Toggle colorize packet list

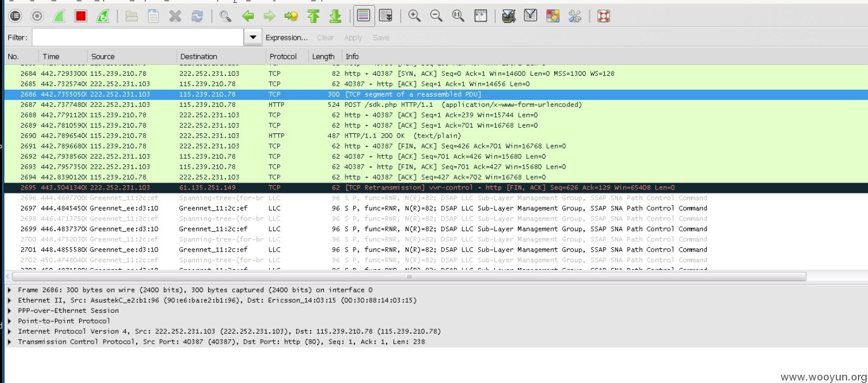[x=363, y=16]
